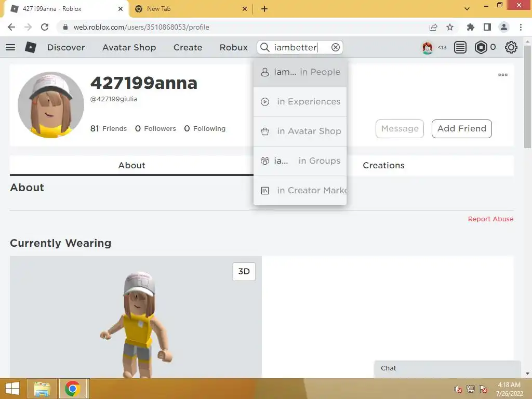Go back in browser history

point(11,27)
